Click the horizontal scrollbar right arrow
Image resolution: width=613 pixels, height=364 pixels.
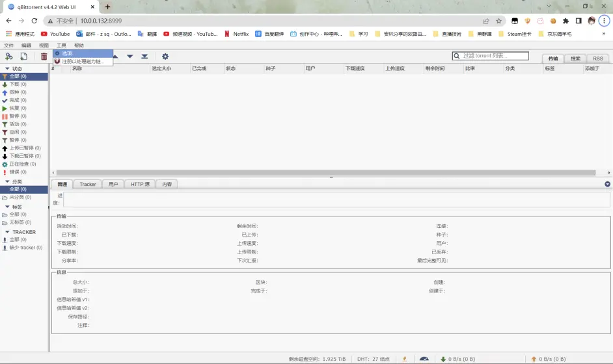(608, 173)
